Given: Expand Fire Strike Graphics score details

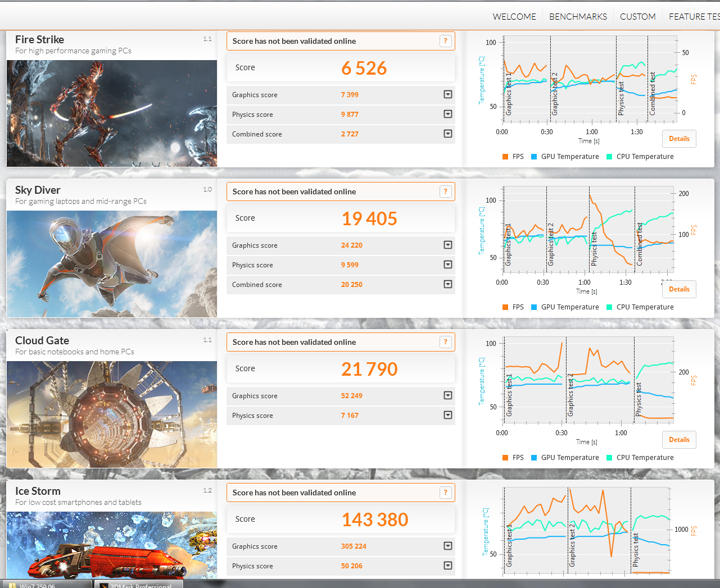Looking at the screenshot, I should [x=448, y=94].
